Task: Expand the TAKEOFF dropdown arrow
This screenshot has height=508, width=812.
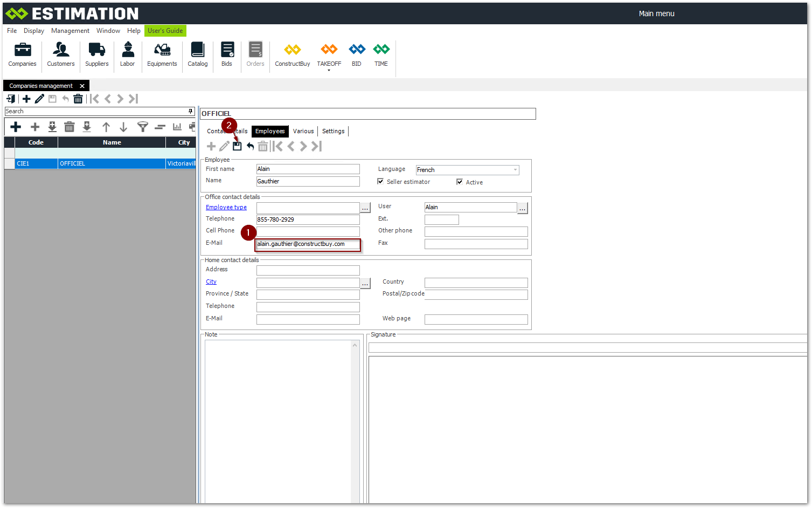Action: click(329, 71)
